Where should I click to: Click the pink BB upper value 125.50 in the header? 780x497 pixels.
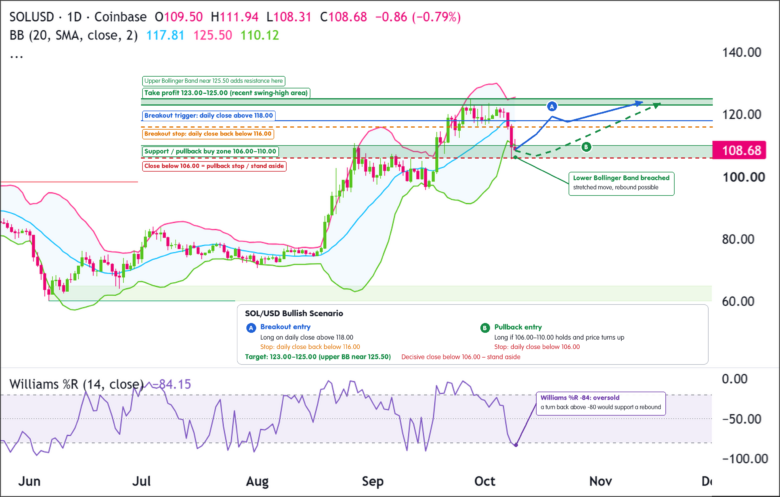point(212,35)
